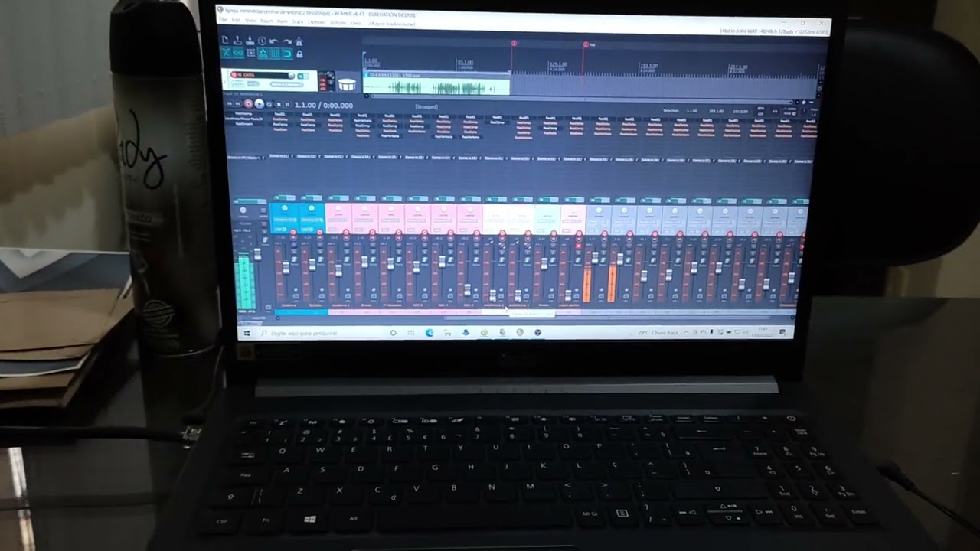Toggle the Repeat transport button

click(x=269, y=104)
